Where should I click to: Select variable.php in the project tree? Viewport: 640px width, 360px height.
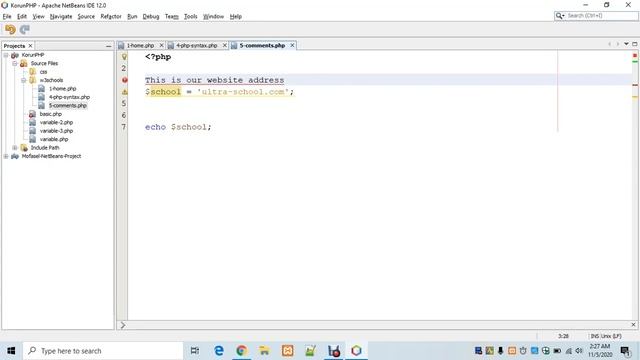click(x=54, y=139)
